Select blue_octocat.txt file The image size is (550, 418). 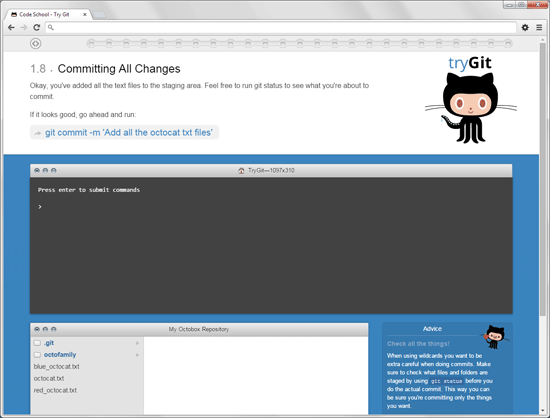tap(56, 366)
